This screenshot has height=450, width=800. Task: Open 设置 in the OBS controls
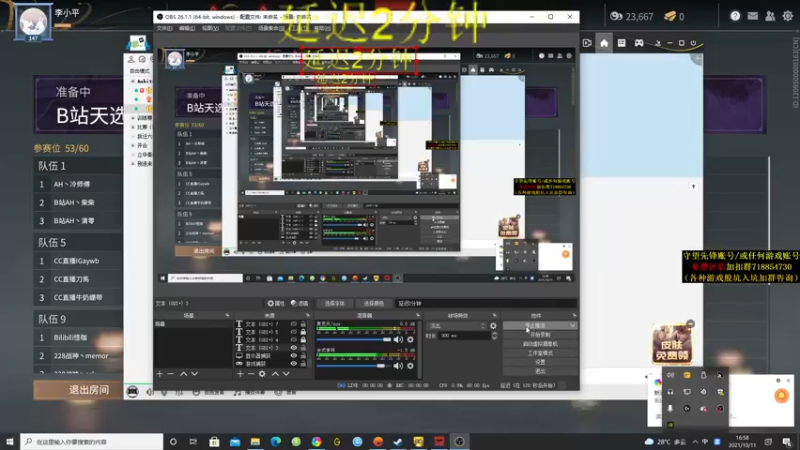coord(540,362)
